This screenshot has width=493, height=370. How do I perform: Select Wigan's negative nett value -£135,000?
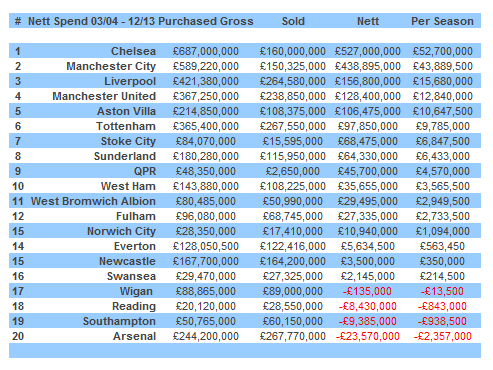367,291
